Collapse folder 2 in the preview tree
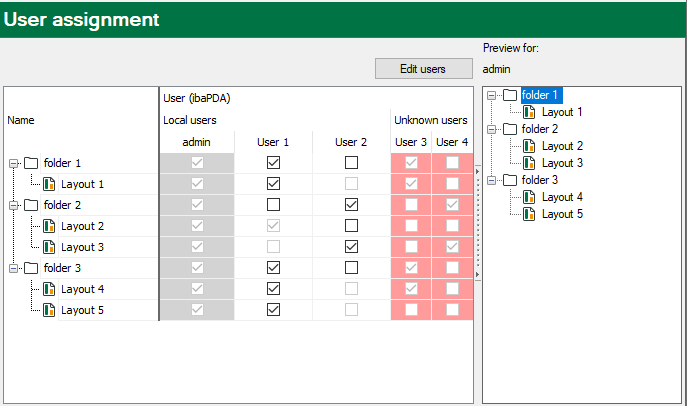This screenshot has width=687, height=406. (x=493, y=129)
